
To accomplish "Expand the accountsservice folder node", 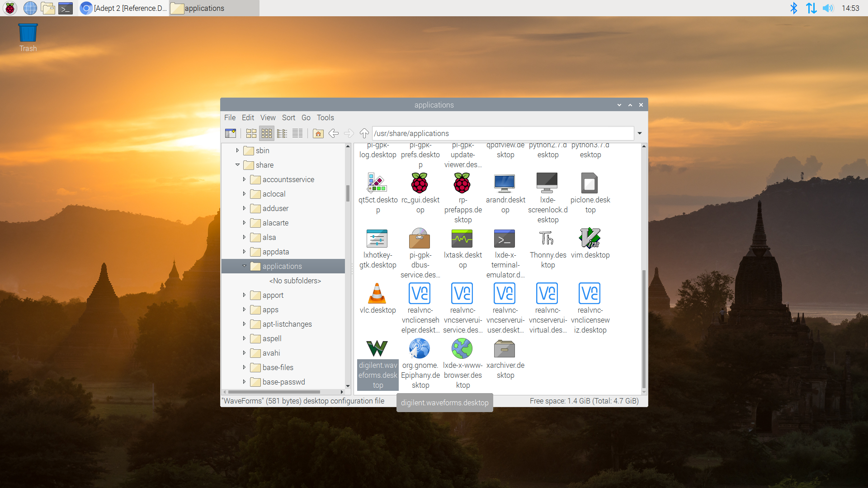I will (244, 179).
